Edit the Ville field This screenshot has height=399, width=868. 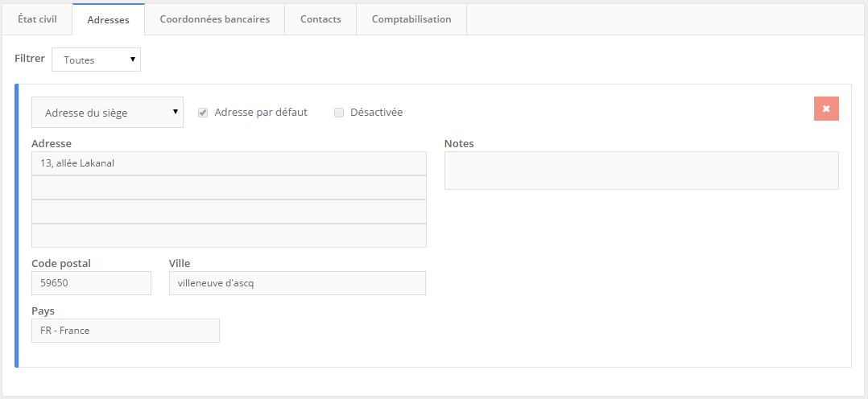297,283
